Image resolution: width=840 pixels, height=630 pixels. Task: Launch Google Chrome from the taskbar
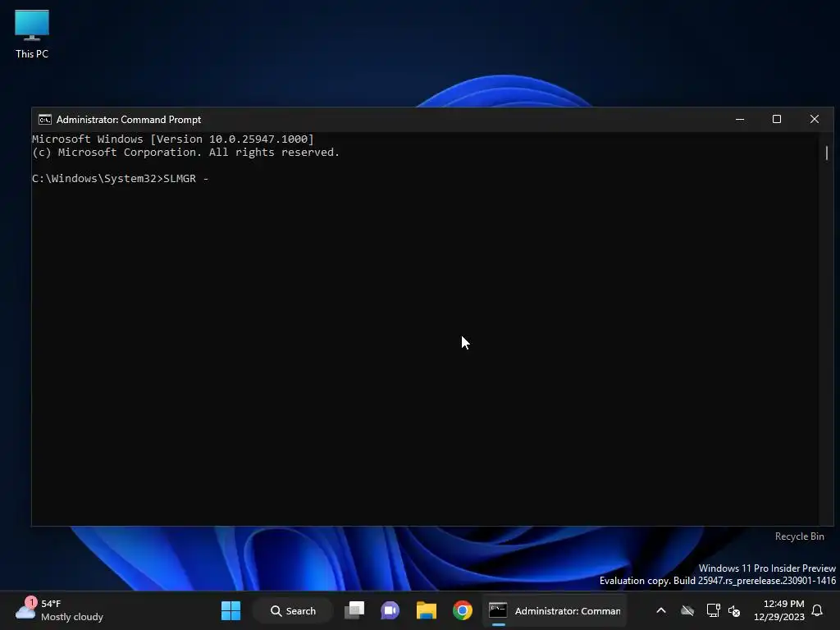[x=463, y=610]
